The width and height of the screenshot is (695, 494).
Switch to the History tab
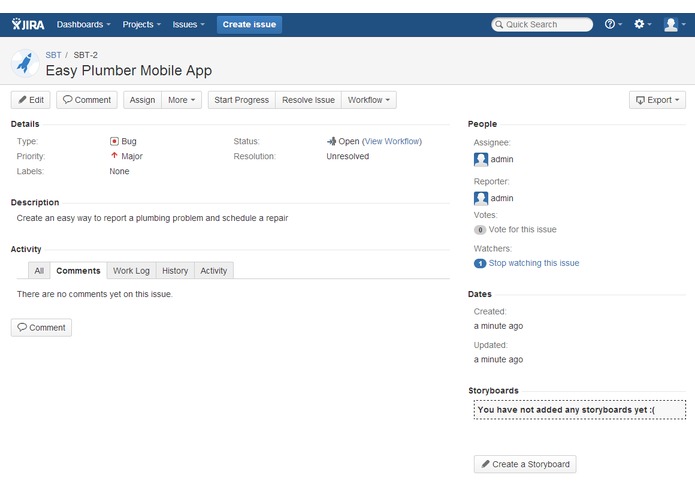pyautogui.click(x=175, y=271)
